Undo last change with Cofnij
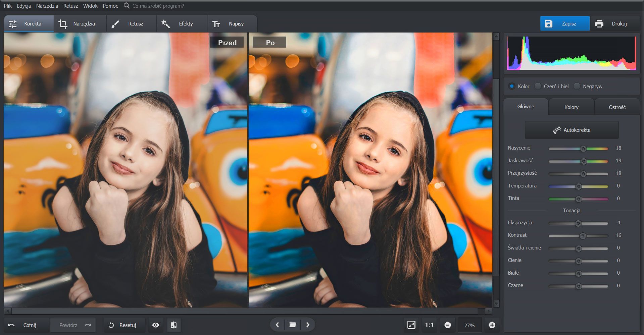This screenshot has height=335, width=644. (27, 325)
